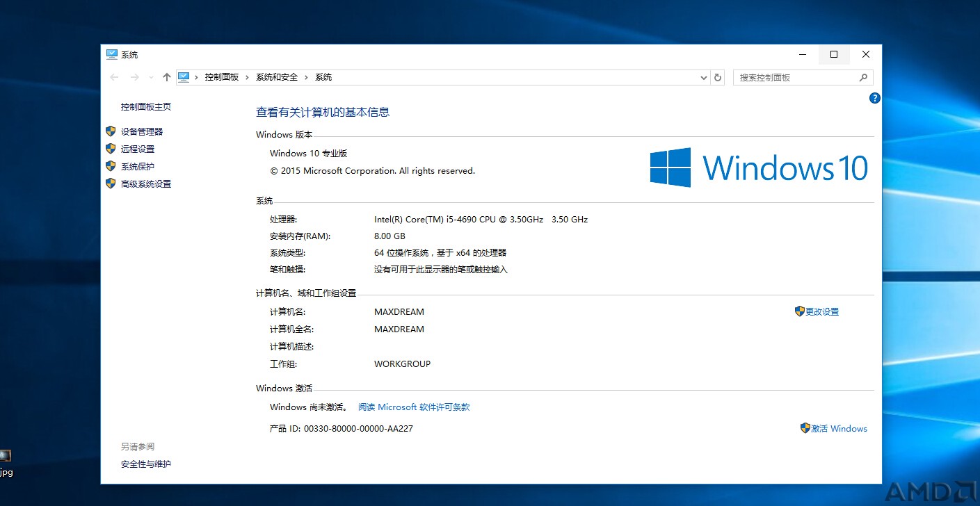Select 控制面板 breadcrumb in address bar
The height and width of the screenshot is (506, 980).
click(222, 77)
